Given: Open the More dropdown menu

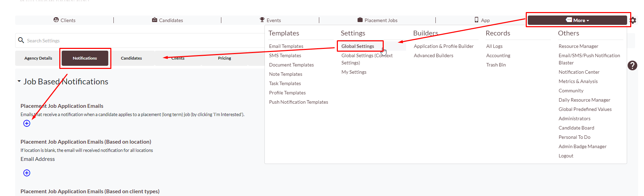Looking at the screenshot, I should [577, 20].
